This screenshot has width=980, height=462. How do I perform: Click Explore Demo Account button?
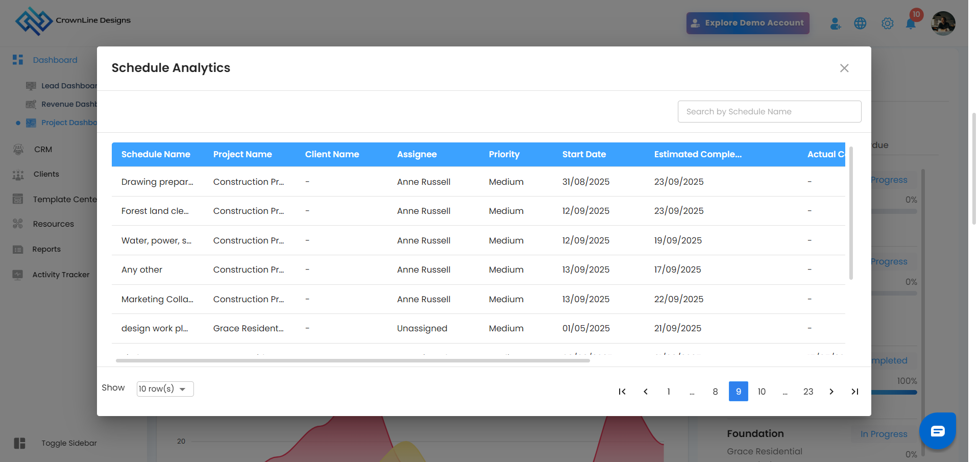[x=748, y=23]
